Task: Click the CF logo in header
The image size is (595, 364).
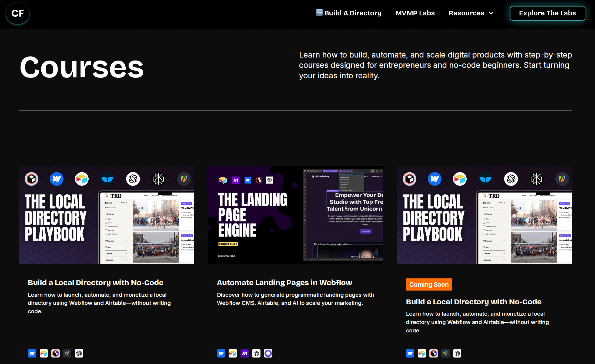Action: point(18,13)
